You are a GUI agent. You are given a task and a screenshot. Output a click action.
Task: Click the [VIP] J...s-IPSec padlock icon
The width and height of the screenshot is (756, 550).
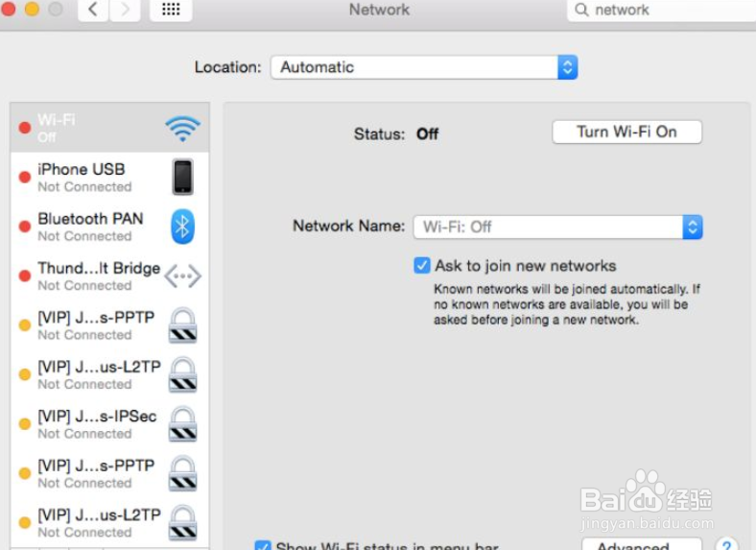point(182,424)
